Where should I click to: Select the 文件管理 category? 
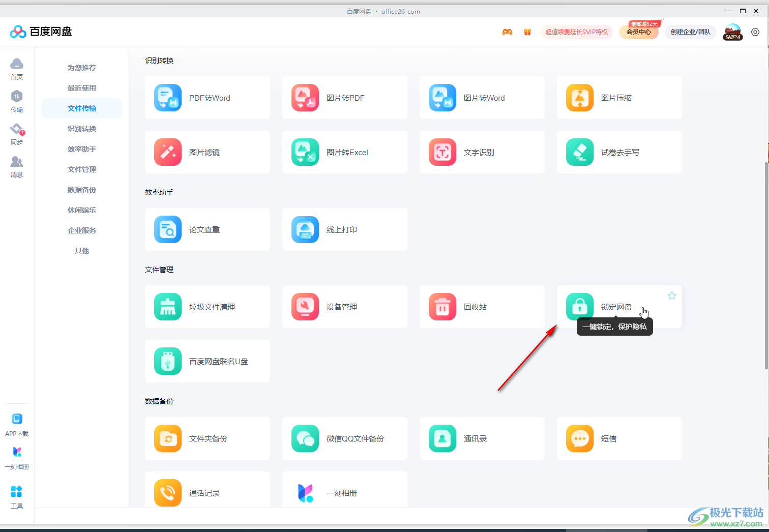pos(82,169)
